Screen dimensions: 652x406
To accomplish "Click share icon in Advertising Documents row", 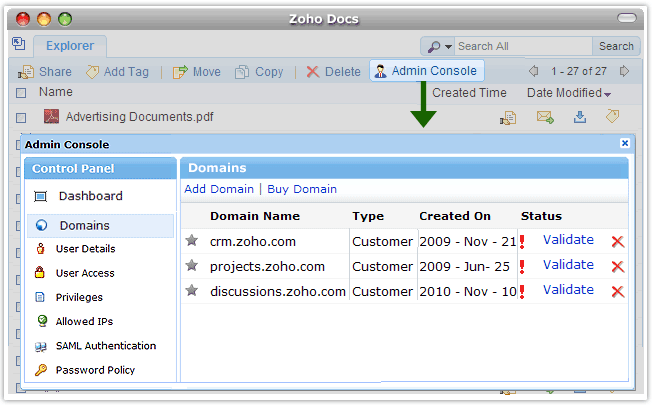I will 508,118.
